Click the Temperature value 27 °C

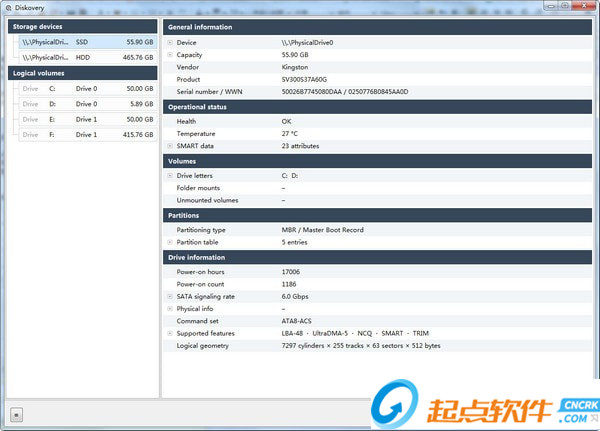pos(289,134)
